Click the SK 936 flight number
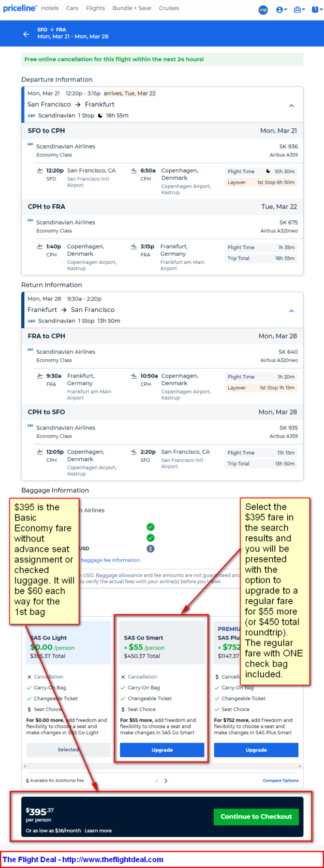This screenshot has width=324, height=868. (x=289, y=146)
